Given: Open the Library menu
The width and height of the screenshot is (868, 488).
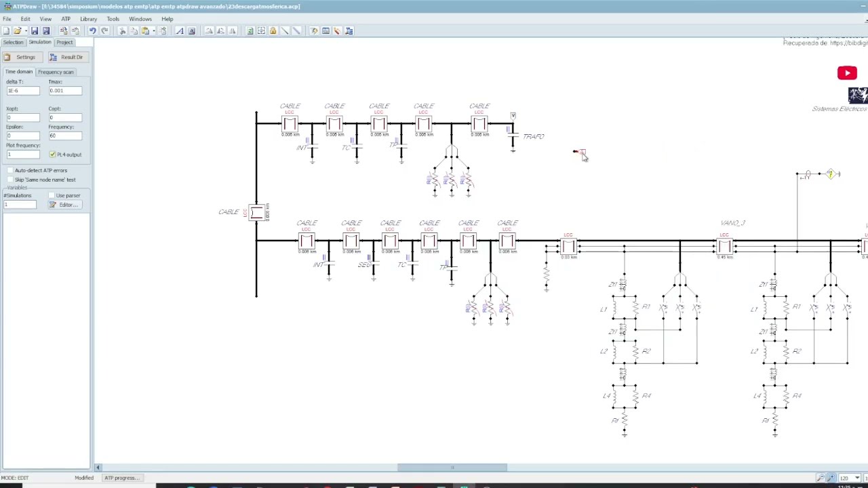Looking at the screenshot, I should click(88, 19).
